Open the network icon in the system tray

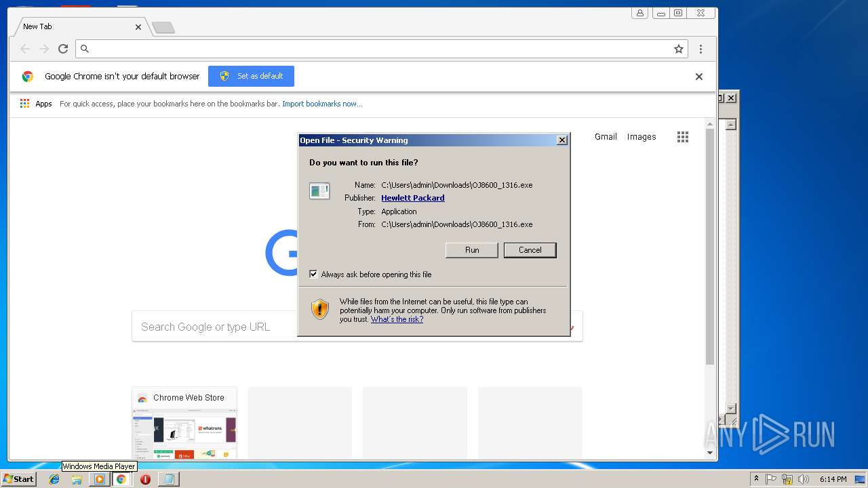click(x=787, y=479)
